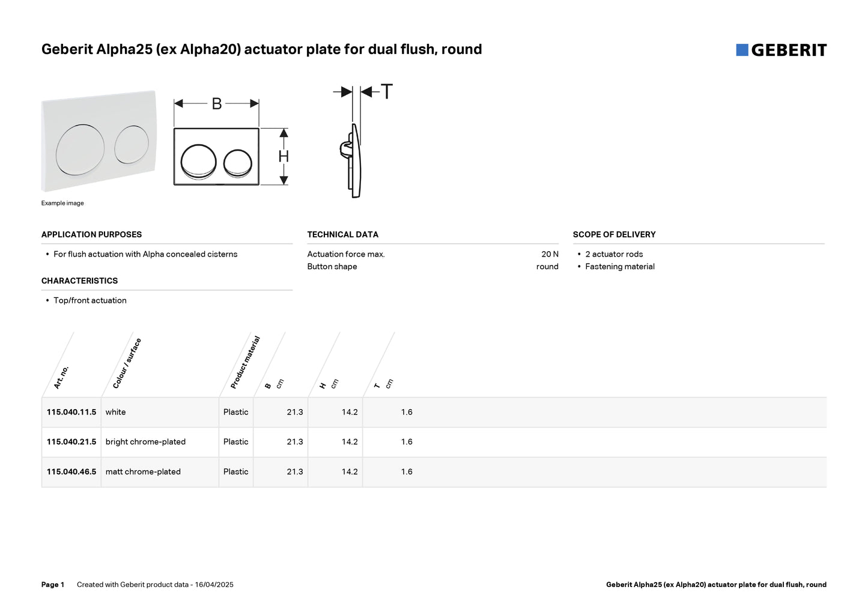Click the 'Colour / surface' column header
The width and height of the screenshot is (868, 614).
127,363
